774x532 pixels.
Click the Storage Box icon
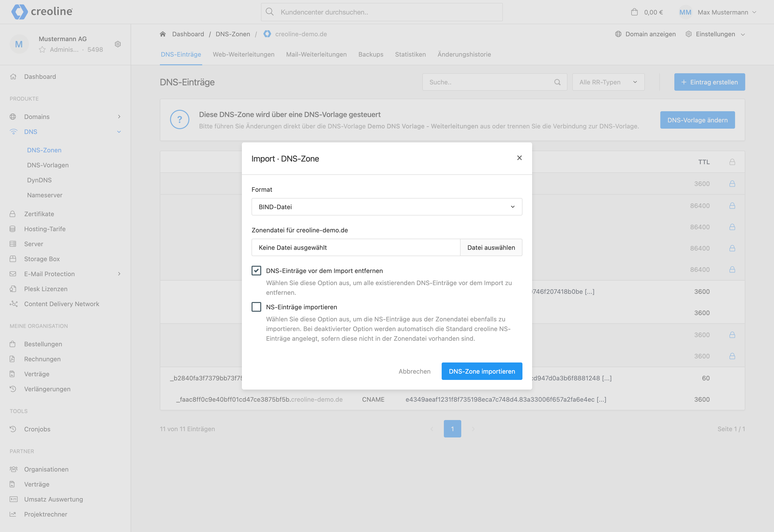[13, 259]
